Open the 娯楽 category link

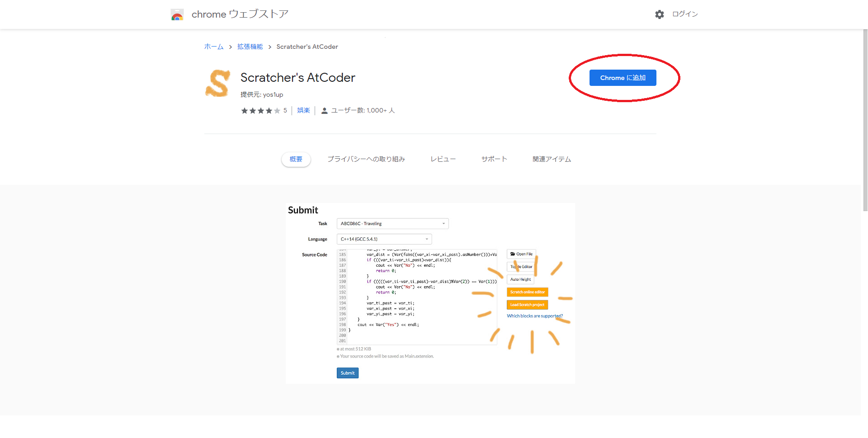(x=303, y=110)
